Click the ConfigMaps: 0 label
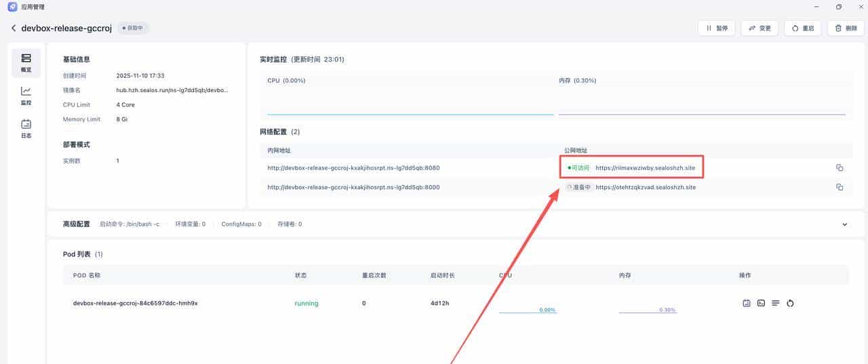868x364 pixels. pyautogui.click(x=241, y=224)
